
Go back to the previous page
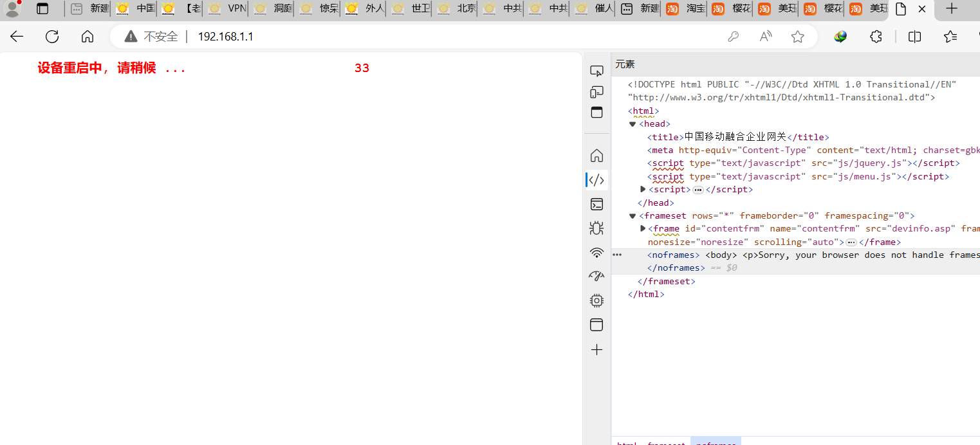(17, 37)
